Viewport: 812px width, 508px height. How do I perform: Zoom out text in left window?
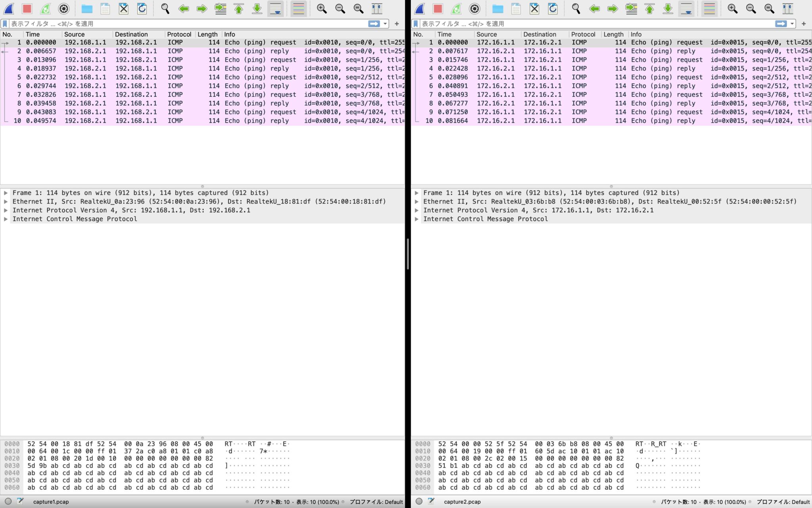pyautogui.click(x=340, y=8)
